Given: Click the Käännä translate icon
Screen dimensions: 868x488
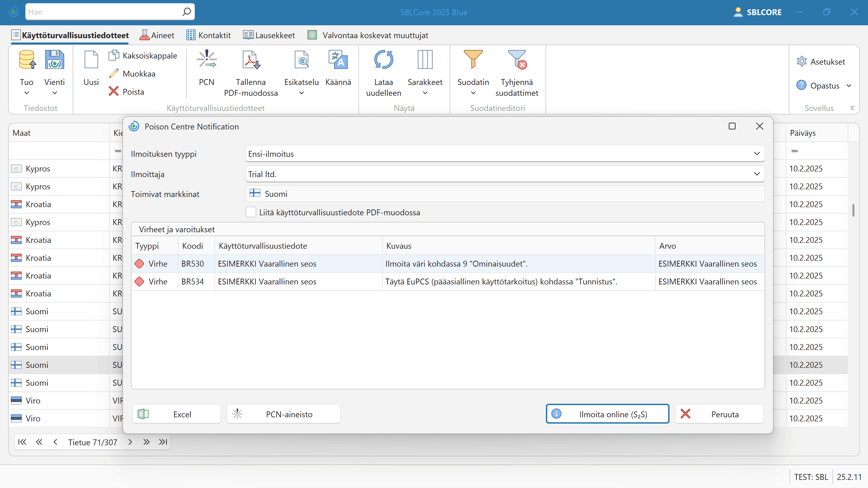Looking at the screenshot, I should [338, 60].
